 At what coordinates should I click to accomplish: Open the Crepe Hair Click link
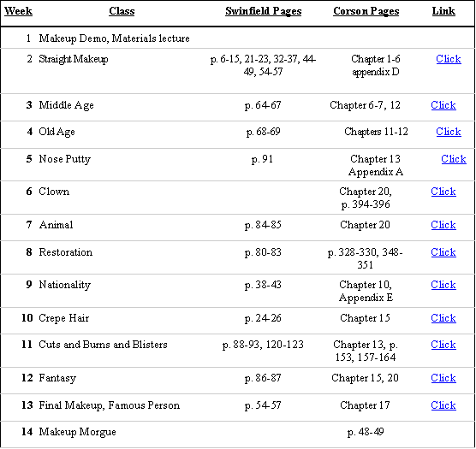(443, 318)
